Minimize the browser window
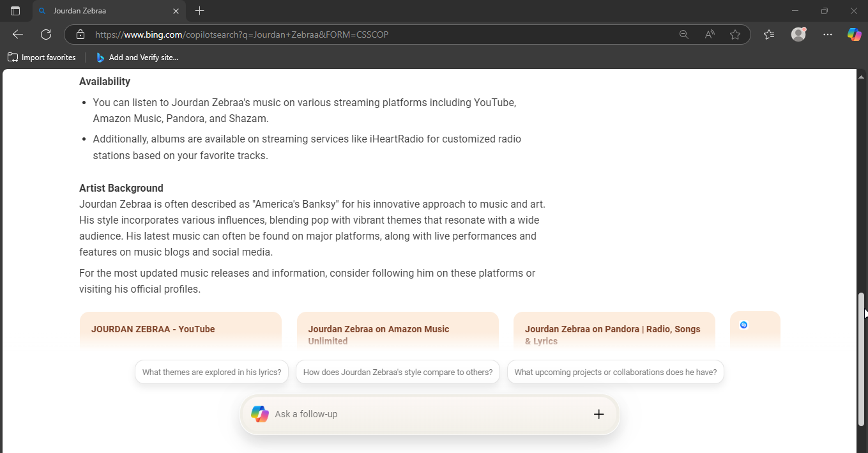Screen dimensions: 868x453 [795, 11]
